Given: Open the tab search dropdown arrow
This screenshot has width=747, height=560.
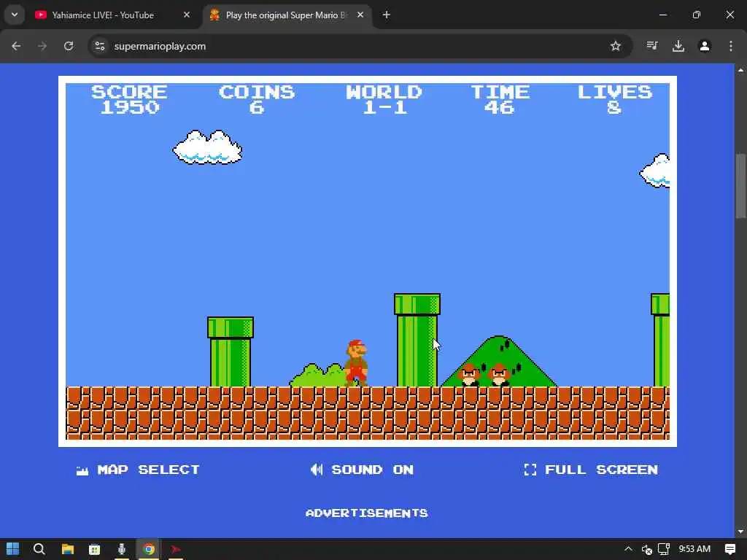Looking at the screenshot, I should pyautogui.click(x=15, y=15).
